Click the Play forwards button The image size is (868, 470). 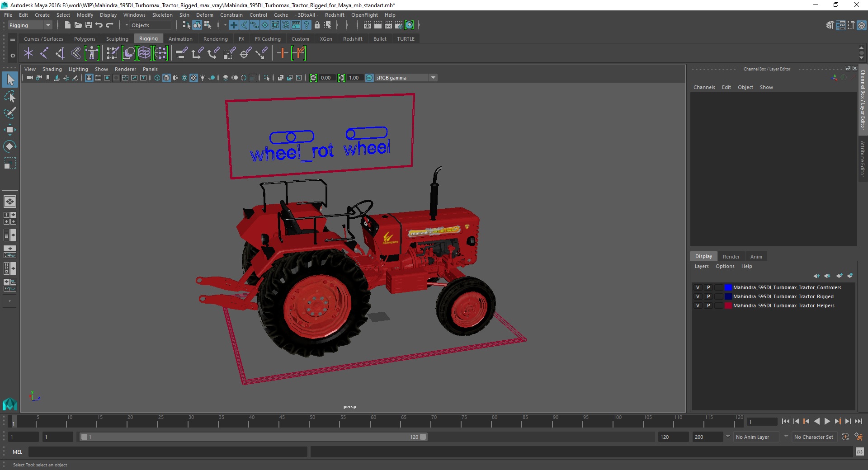(827, 421)
